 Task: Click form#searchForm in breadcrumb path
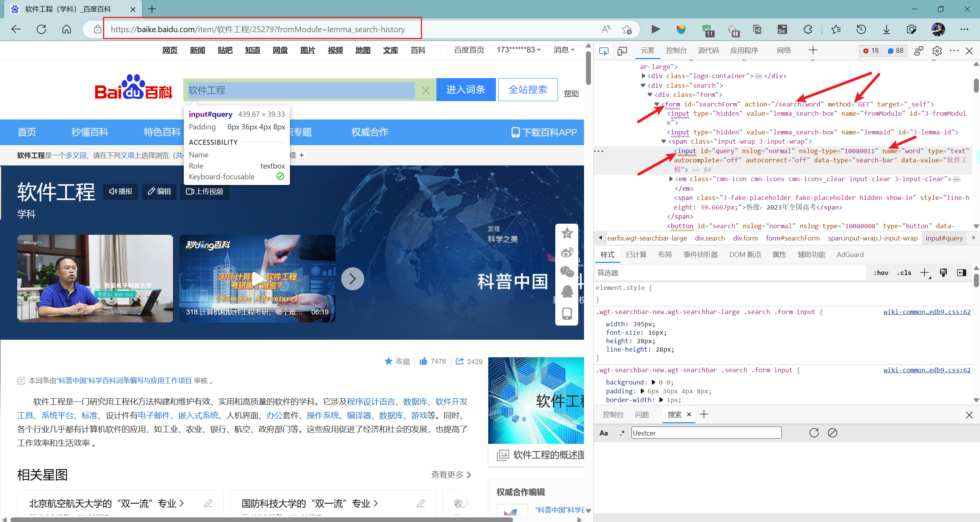tap(793, 238)
